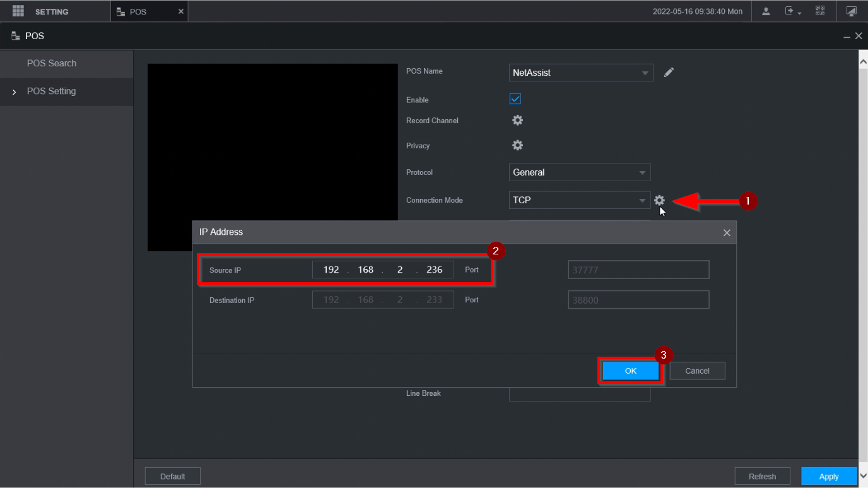Open Privacy gear settings
The image size is (868, 488).
click(517, 146)
